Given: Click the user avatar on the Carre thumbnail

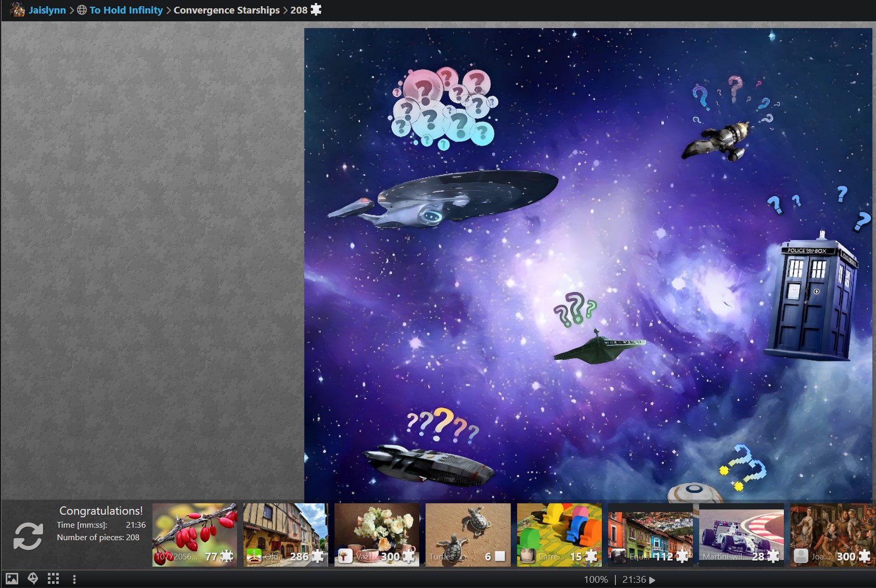Looking at the screenshot, I should (527, 556).
